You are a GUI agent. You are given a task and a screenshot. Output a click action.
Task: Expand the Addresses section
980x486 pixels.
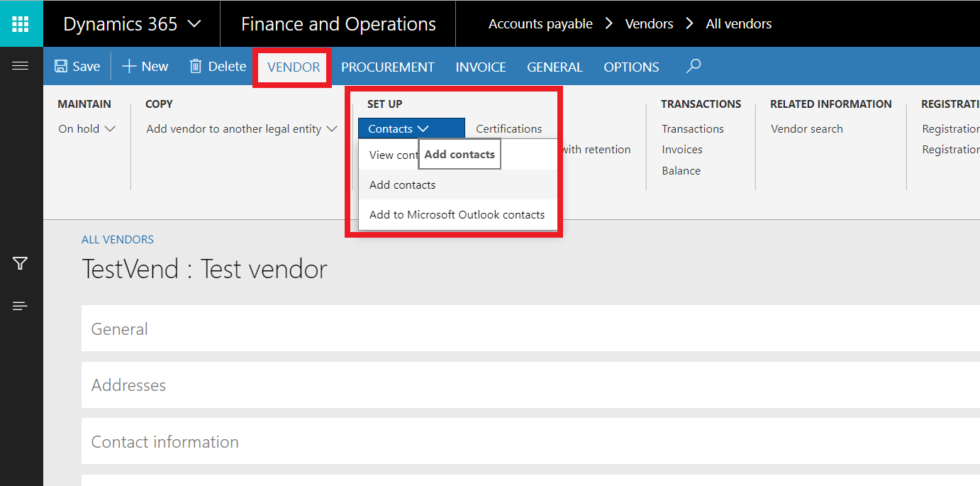128,385
